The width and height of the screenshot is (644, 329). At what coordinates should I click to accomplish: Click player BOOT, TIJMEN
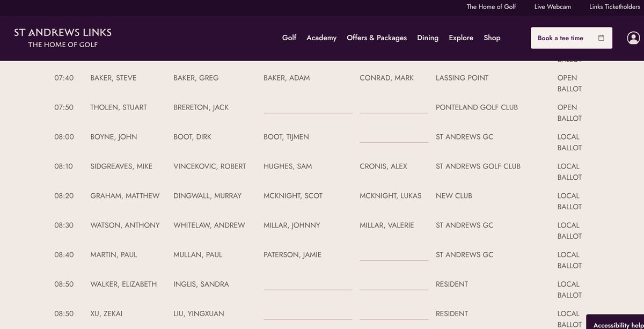coord(287,137)
